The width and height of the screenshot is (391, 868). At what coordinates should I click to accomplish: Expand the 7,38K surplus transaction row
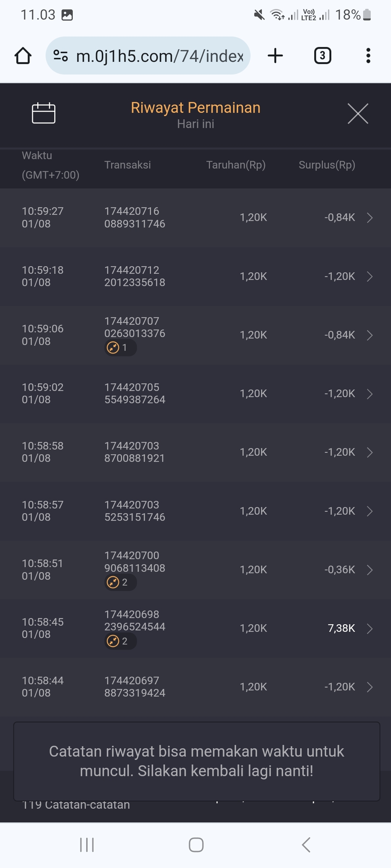click(x=370, y=629)
